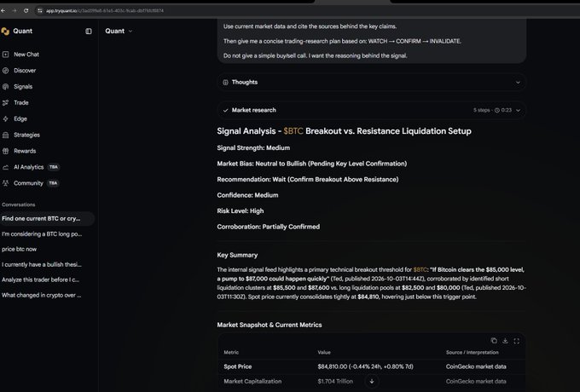Click the Quant logo icon

5,32
